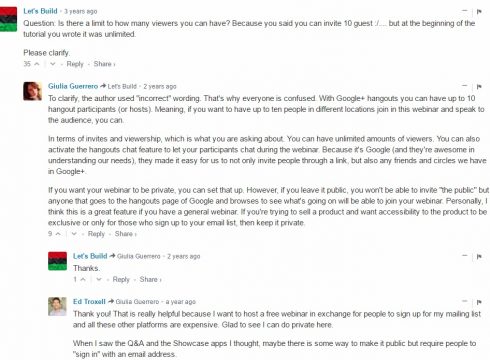Collapse Giulia Guerrero's comment
The image size is (490, 360).
(x=465, y=86)
